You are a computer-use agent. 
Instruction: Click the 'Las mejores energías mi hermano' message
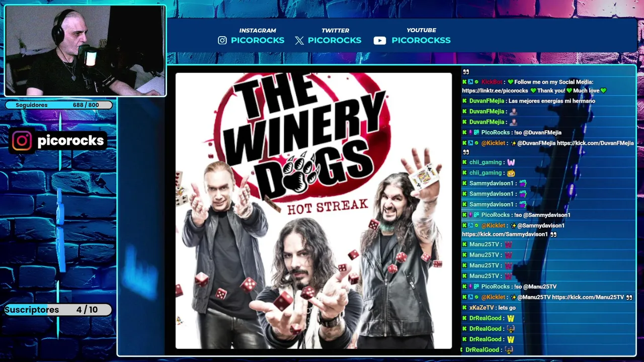coord(552,101)
